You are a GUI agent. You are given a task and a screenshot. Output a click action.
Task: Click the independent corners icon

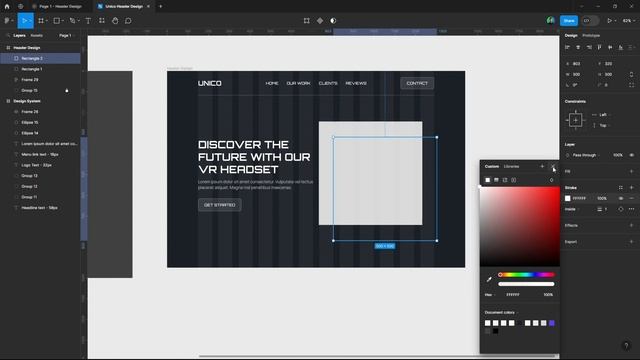(631, 85)
